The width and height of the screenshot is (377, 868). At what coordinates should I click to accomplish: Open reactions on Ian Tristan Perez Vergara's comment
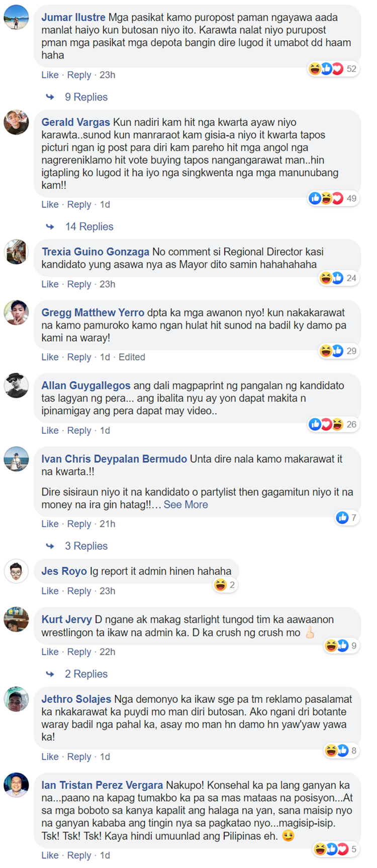click(335, 849)
